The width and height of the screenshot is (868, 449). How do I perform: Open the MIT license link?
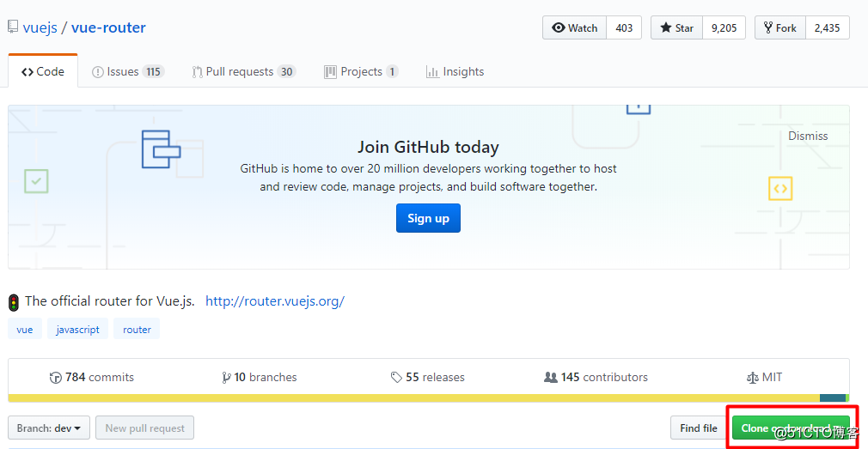coord(765,377)
